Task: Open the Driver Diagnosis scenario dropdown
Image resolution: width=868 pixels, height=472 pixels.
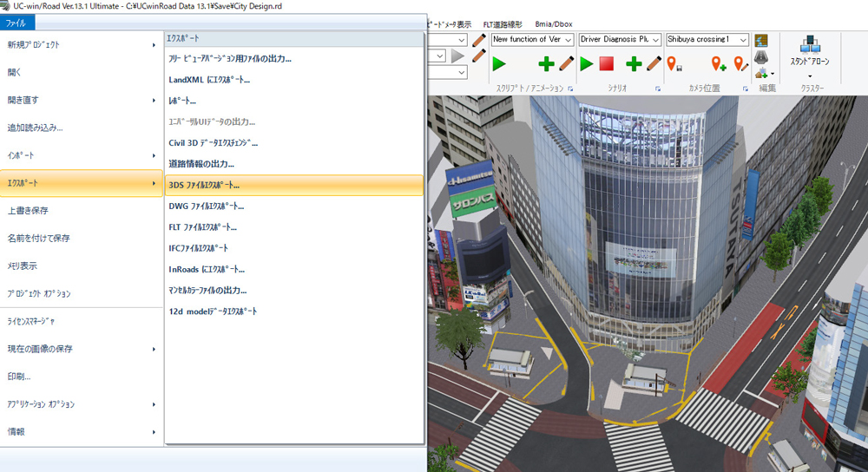Action: 655,40
